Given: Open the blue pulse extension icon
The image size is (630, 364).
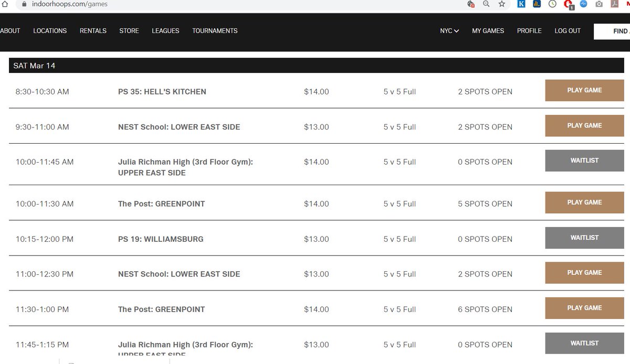Looking at the screenshot, I should (583, 4).
